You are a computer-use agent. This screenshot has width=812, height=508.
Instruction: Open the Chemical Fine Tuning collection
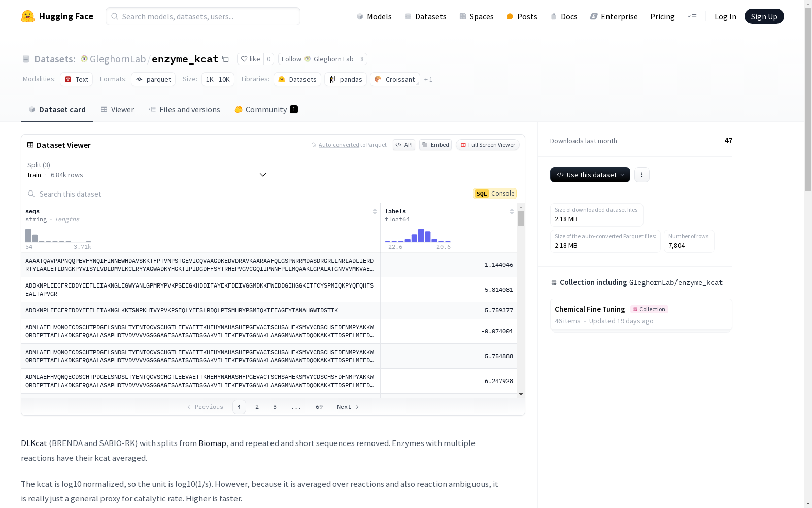(640, 314)
